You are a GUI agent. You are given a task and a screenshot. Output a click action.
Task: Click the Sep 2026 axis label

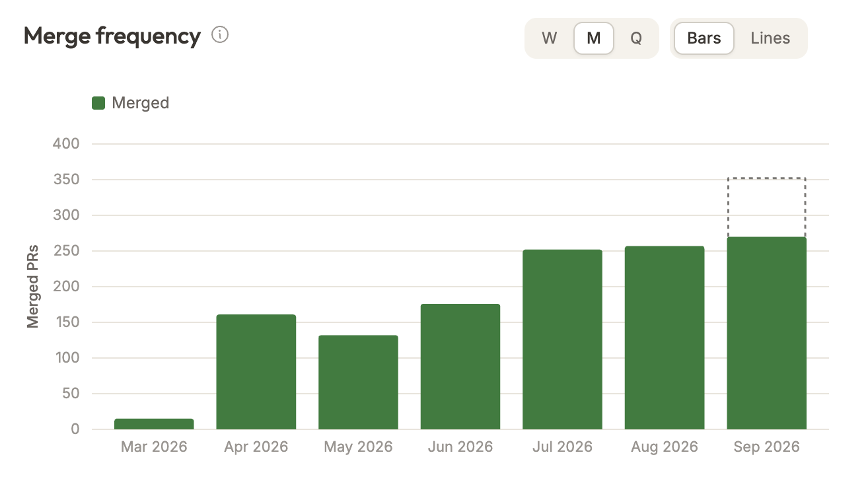766,447
